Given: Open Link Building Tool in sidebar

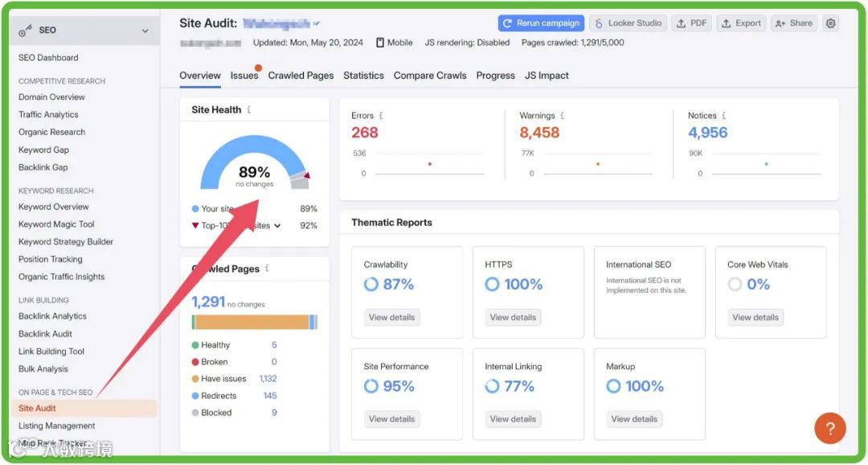Looking at the screenshot, I should pos(51,352).
